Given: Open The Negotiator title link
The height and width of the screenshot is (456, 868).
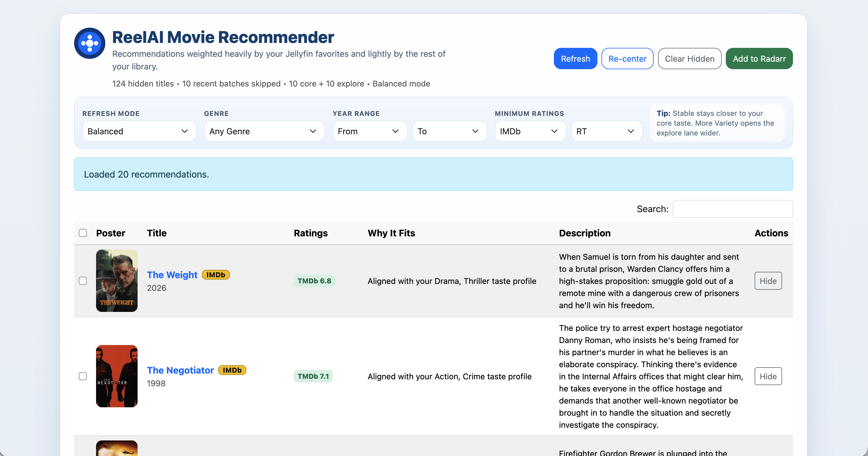Looking at the screenshot, I should (x=180, y=370).
